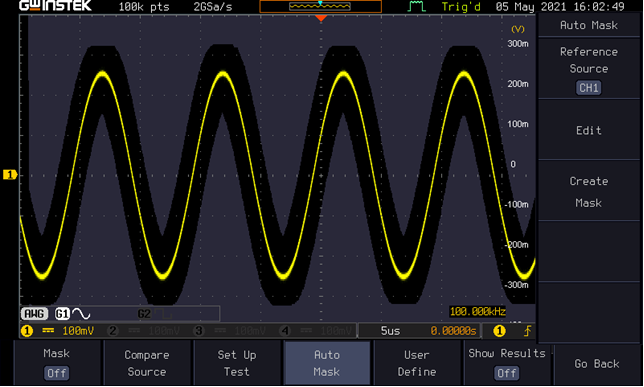This screenshot has height=387, width=644.
Task: Click the Go Back button
Action: pos(597,364)
